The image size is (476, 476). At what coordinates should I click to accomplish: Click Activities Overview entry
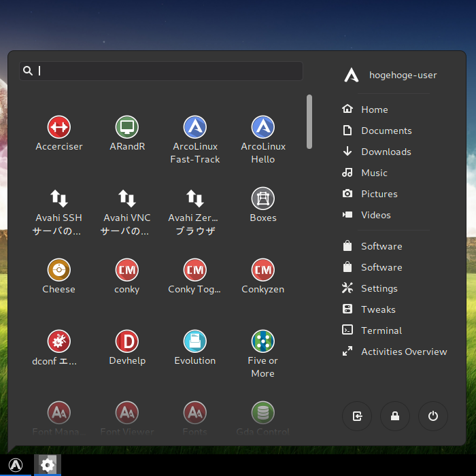click(x=394, y=352)
